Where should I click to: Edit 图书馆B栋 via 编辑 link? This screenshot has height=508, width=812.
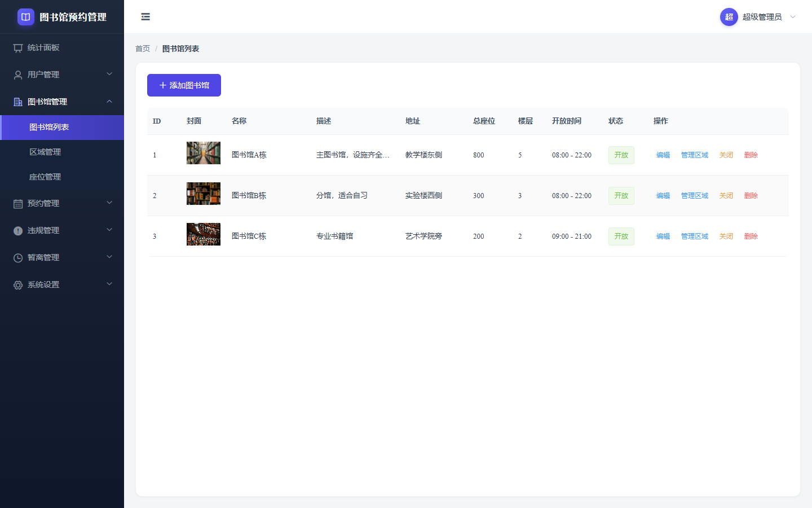[663, 196]
